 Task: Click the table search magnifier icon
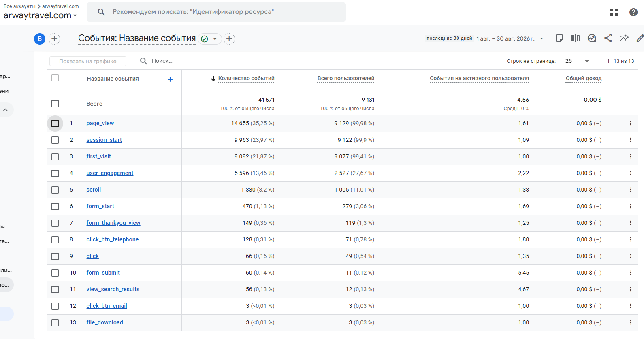click(143, 61)
